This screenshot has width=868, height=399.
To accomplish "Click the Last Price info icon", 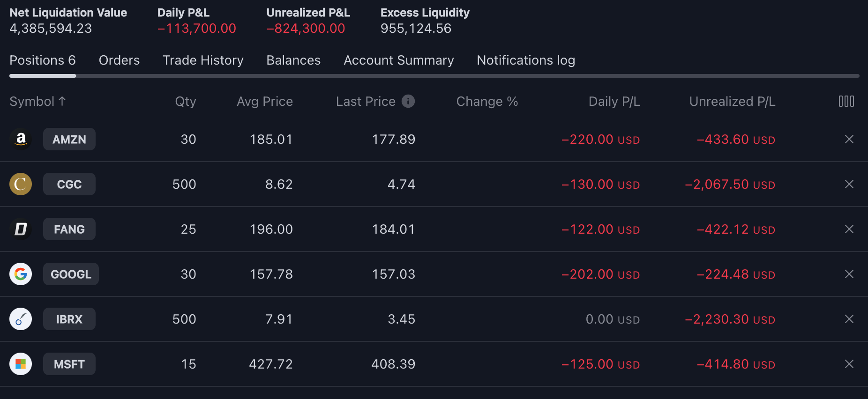I will pyautogui.click(x=408, y=101).
